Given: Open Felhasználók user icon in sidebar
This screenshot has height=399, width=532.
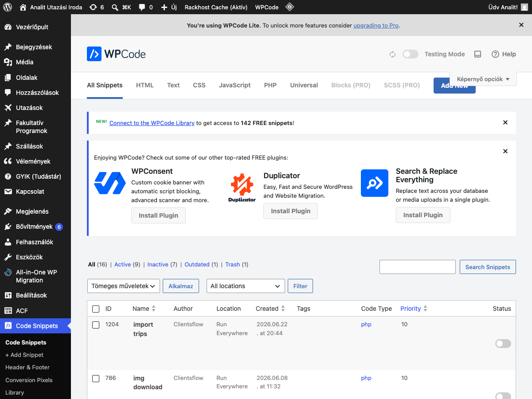Looking at the screenshot, I should click(x=8, y=242).
